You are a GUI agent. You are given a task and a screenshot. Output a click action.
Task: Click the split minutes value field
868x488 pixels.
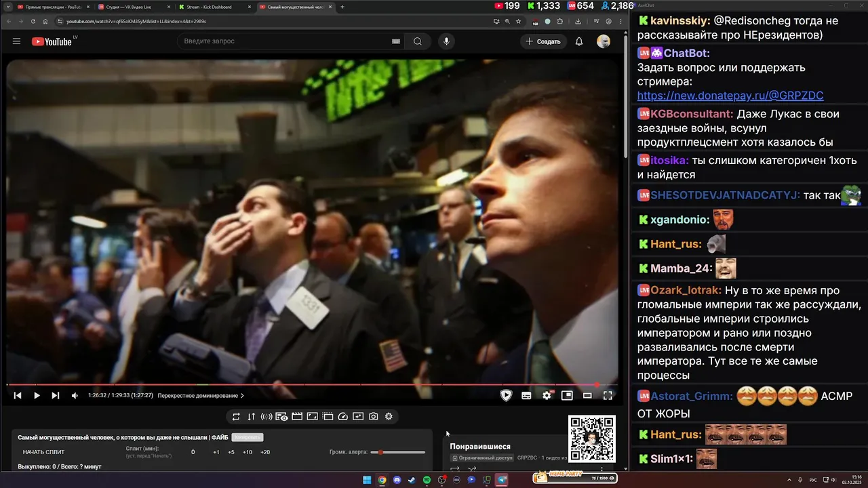point(193,452)
